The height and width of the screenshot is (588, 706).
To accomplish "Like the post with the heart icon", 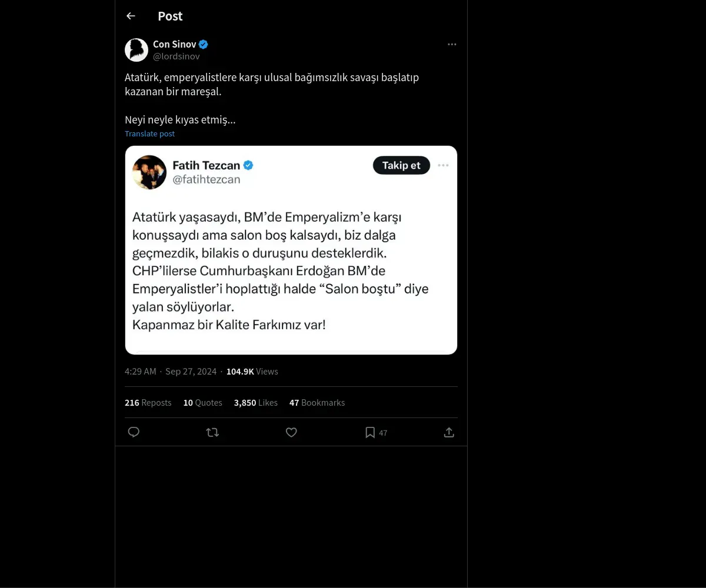I will [291, 432].
